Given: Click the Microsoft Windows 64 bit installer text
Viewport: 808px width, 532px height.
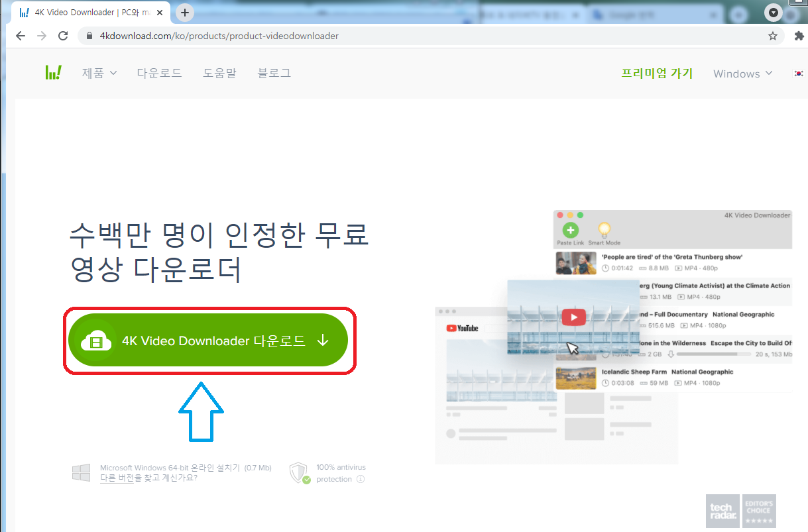Looking at the screenshot, I should coord(186,468).
